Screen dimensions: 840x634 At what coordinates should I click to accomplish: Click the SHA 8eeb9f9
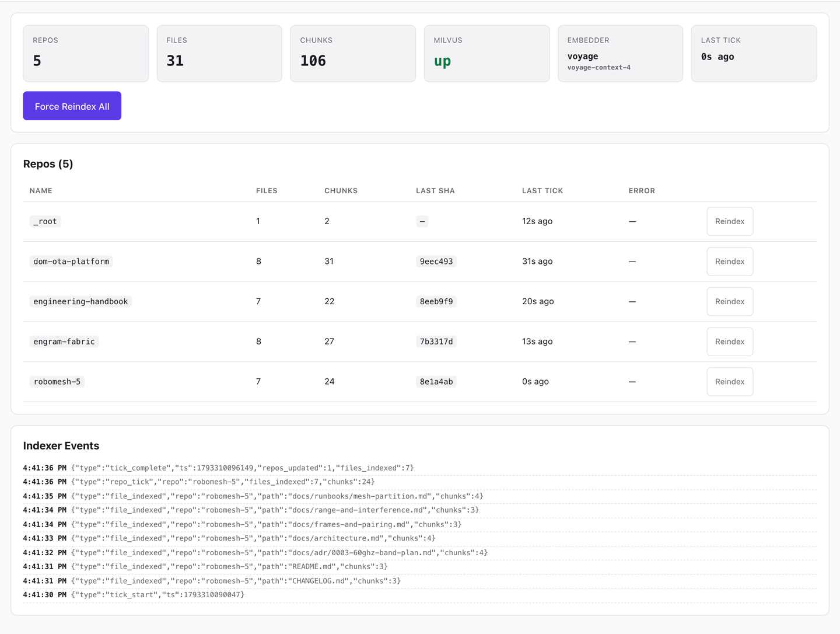tap(436, 302)
